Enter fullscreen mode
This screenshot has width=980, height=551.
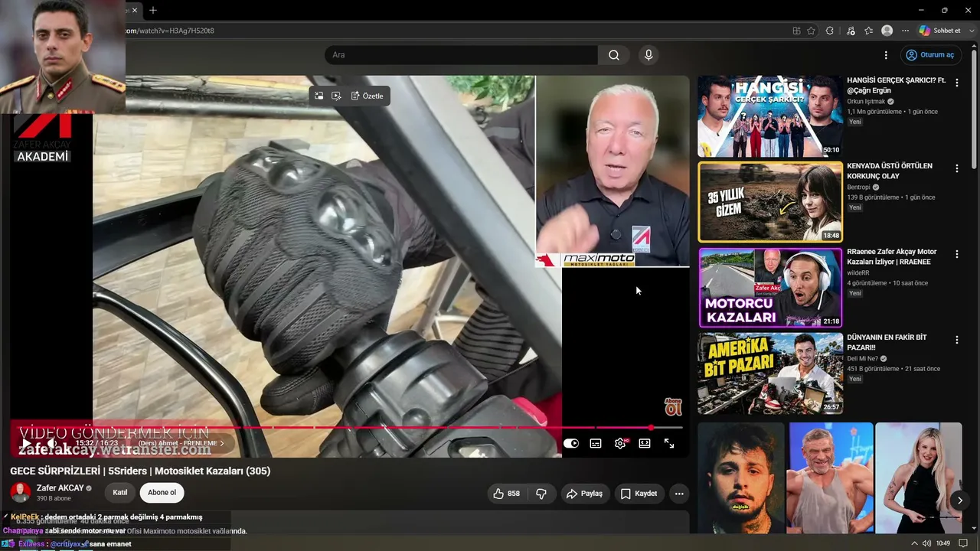[x=669, y=443]
